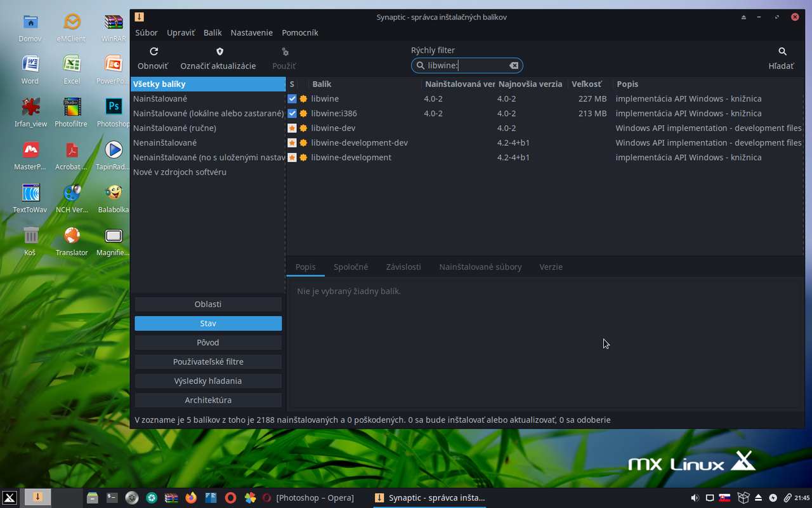Screen dimensions: 812x508
Task: Click the Oblasti filter button
Action: (x=208, y=304)
